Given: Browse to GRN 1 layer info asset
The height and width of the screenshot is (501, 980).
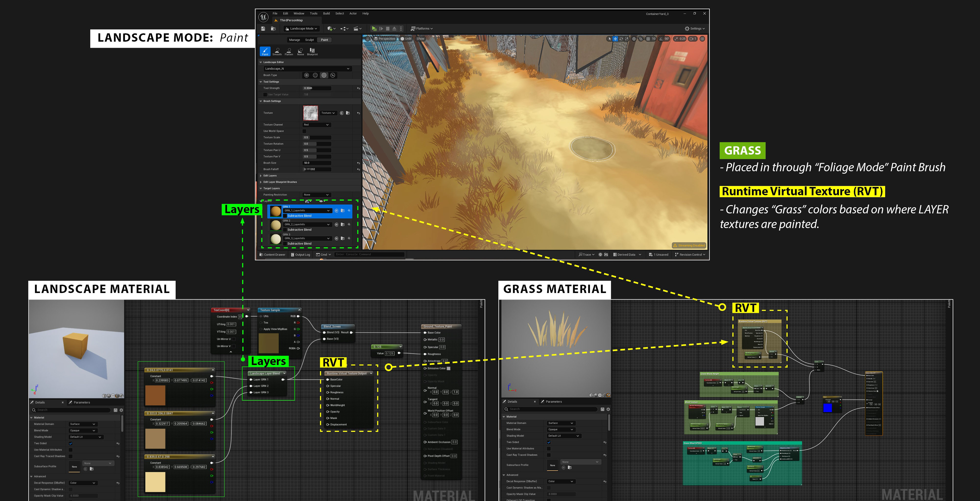Looking at the screenshot, I should (x=343, y=211).
